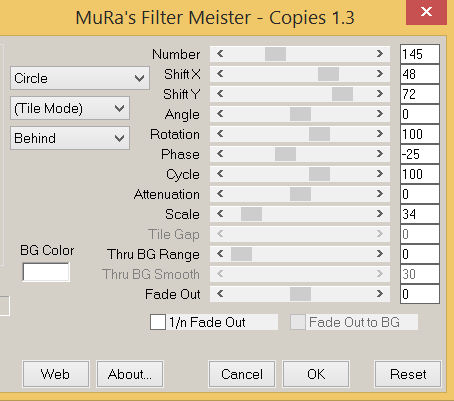This screenshot has height=401, width=454.
Task: Click the left arrow of Number slider
Action: pos(220,54)
